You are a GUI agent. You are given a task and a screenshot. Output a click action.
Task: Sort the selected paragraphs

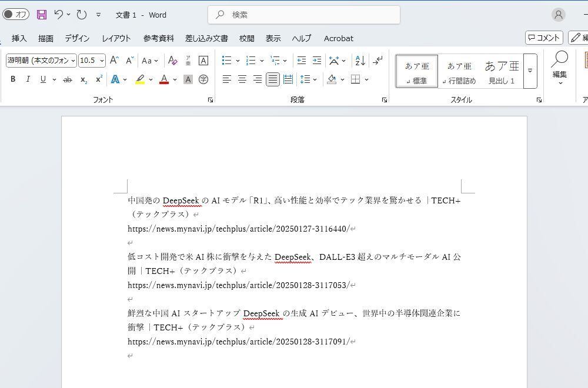click(360, 61)
